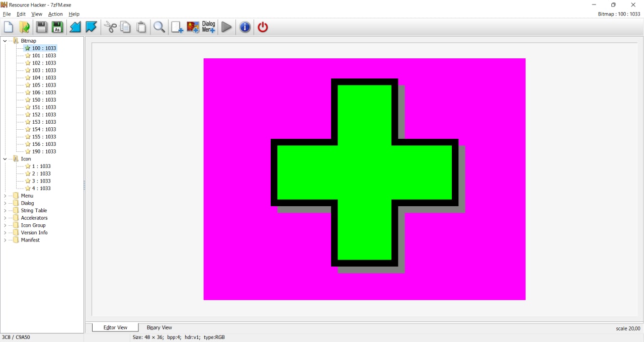Open the Edit menu
The image size is (644, 342).
21,14
